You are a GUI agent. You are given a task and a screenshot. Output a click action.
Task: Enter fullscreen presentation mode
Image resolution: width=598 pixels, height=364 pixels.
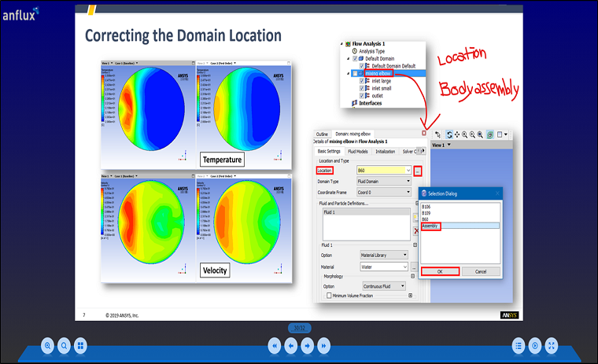tap(552, 345)
